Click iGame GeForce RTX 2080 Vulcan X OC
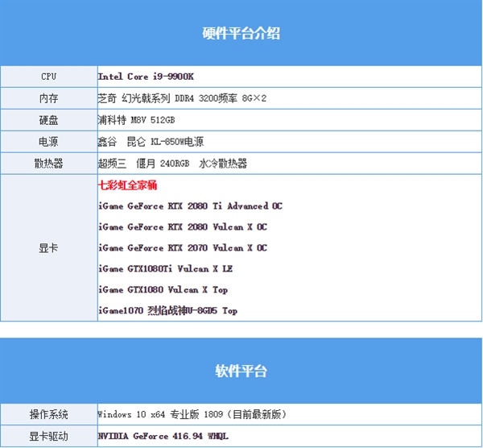Image resolution: width=483 pixels, height=448 pixels. click(183, 227)
